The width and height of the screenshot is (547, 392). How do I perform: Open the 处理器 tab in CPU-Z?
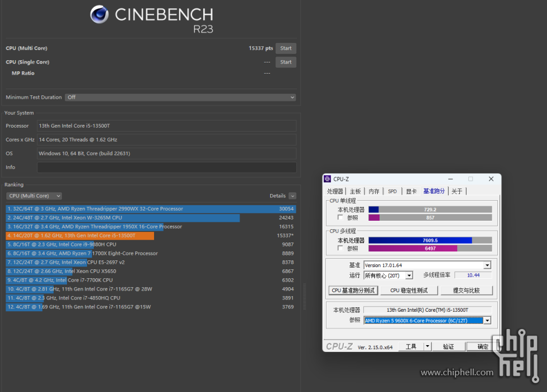(335, 191)
